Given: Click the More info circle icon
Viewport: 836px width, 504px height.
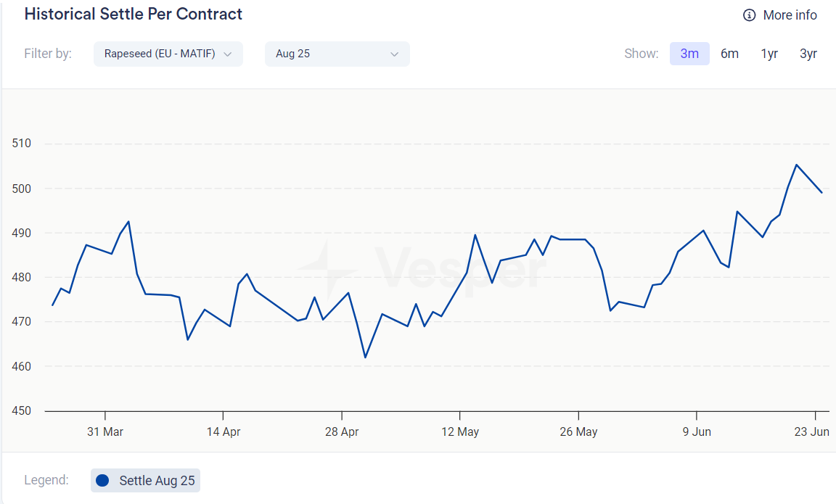Looking at the screenshot, I should (x=750, y=15).
